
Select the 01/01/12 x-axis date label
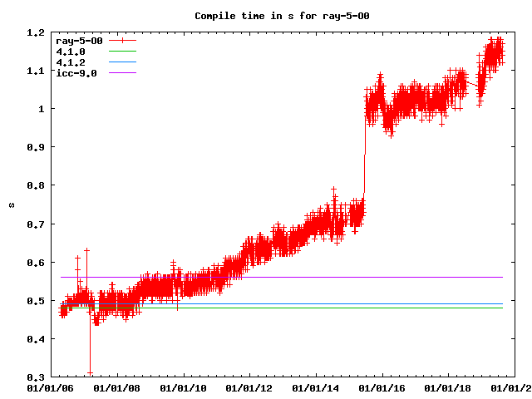(x=249, y=387)
